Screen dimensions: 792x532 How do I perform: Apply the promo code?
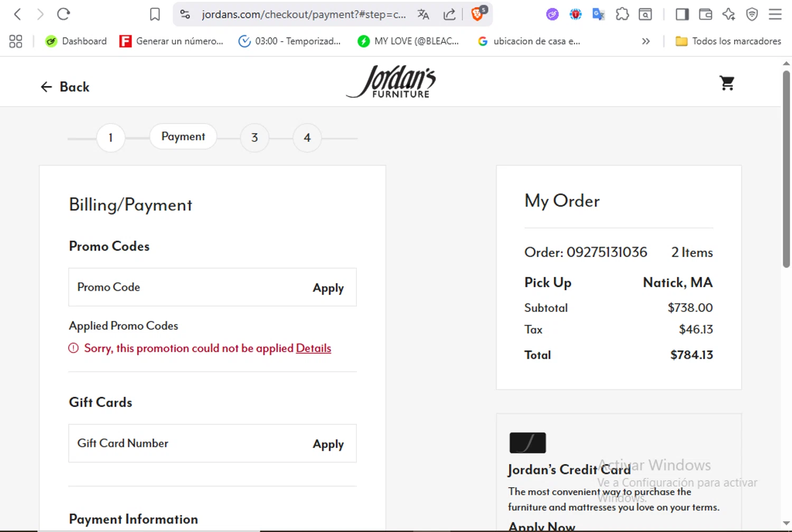[328, 288]
